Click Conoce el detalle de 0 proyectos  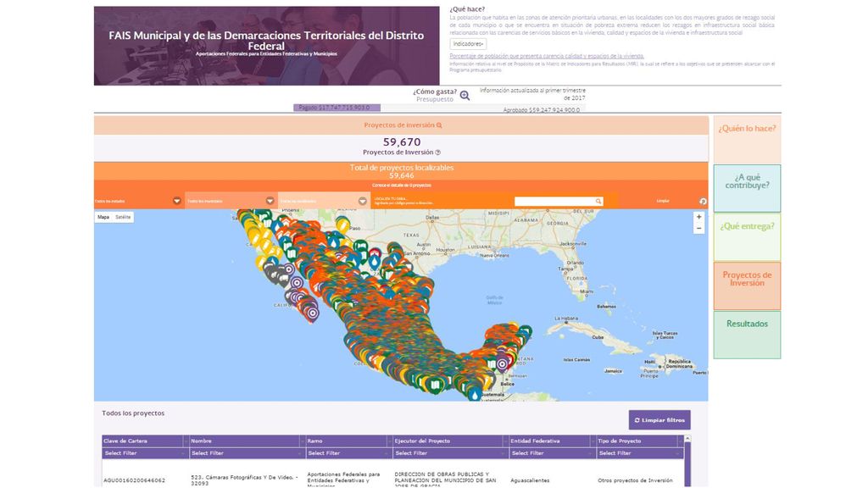click(x=401, y=186)
